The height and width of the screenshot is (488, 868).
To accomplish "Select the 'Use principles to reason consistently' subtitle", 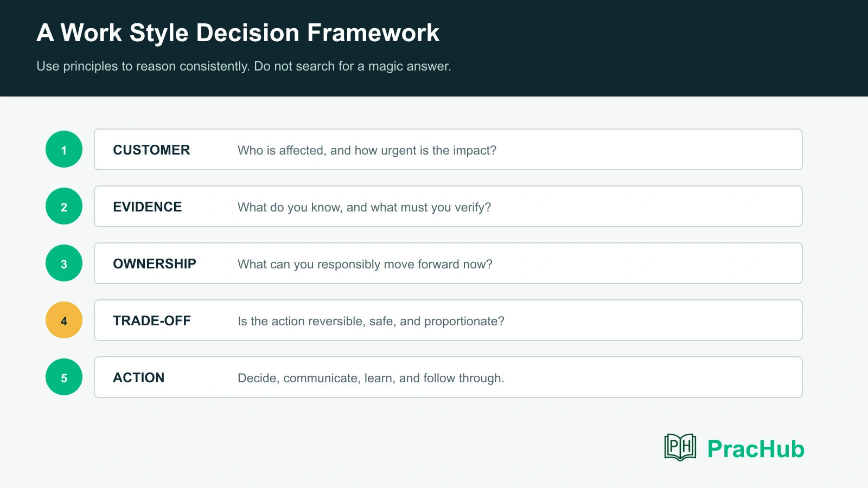I will coord(244,66).
